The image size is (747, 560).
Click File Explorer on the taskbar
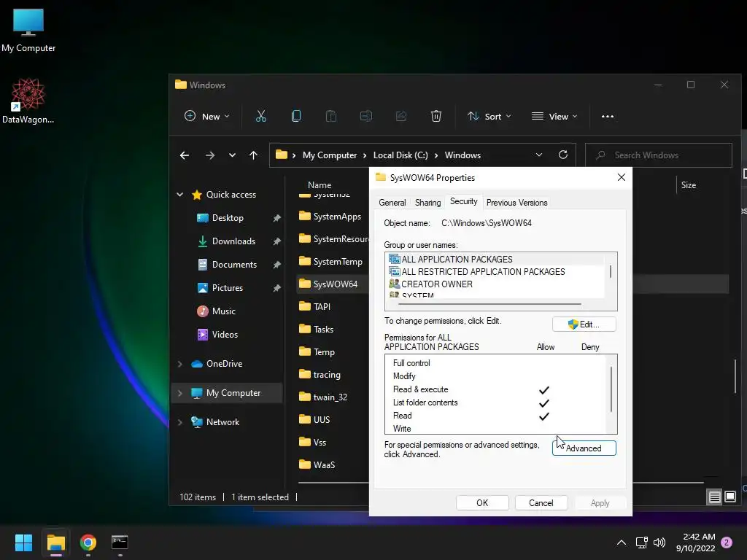pyautogui.click(x=55, y=542)
